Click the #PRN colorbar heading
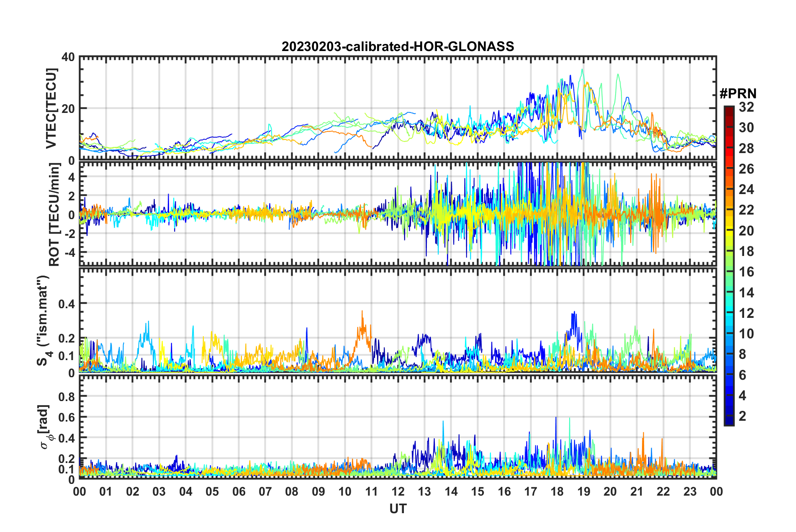Screen dimensions: 796x532 pos(738,93)
